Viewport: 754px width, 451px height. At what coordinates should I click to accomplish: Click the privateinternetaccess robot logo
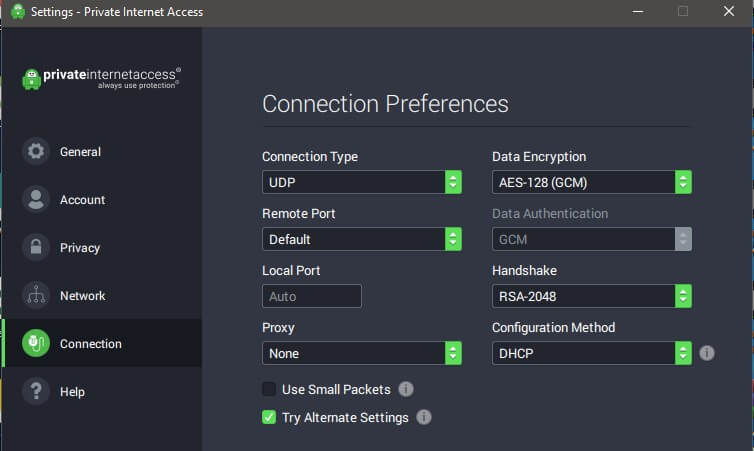point(32,79)
